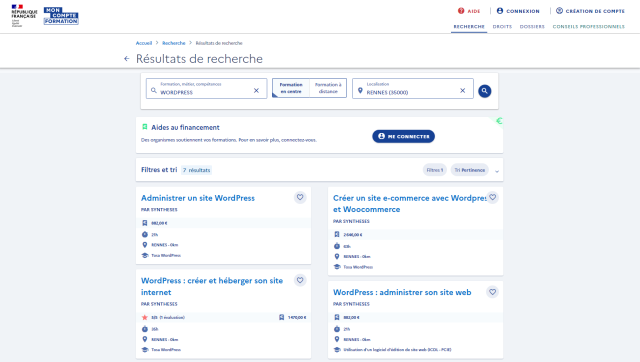Click the Création de compte icon
The height and width of the screenshot is (362, 640).
pos(559,11)
